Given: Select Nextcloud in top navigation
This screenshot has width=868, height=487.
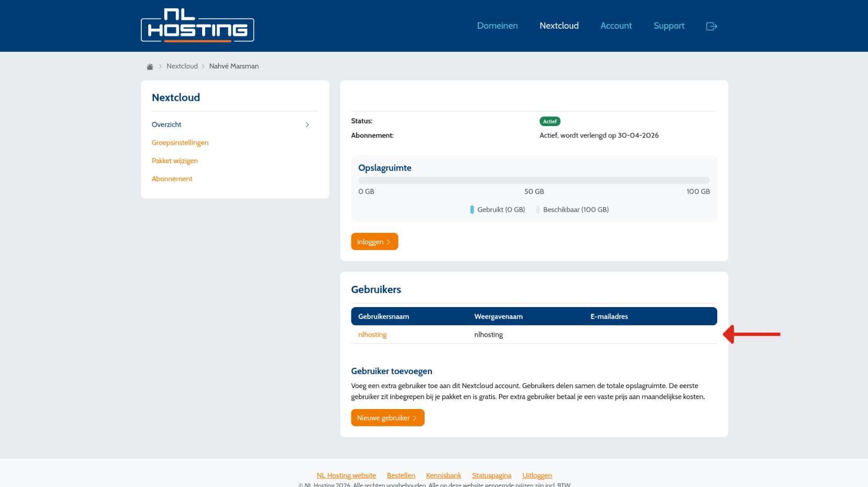Looking at the screenshot, I should pos(559,26).
